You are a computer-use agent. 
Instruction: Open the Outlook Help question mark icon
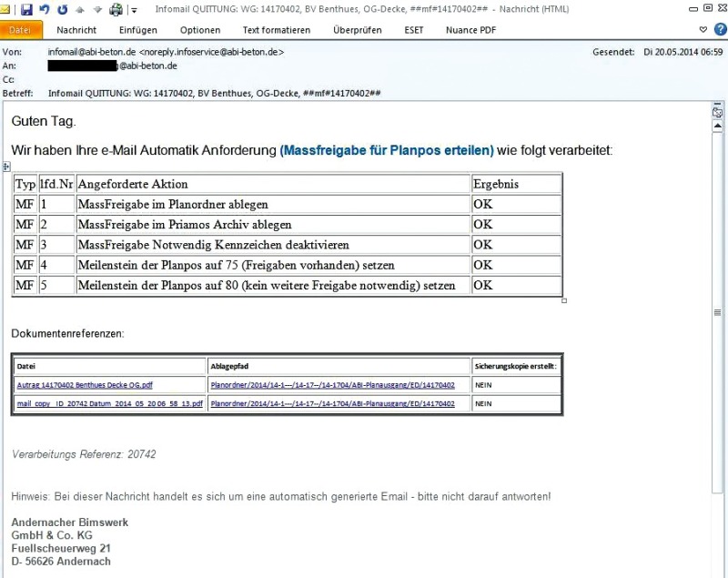(x=720, y=30)
